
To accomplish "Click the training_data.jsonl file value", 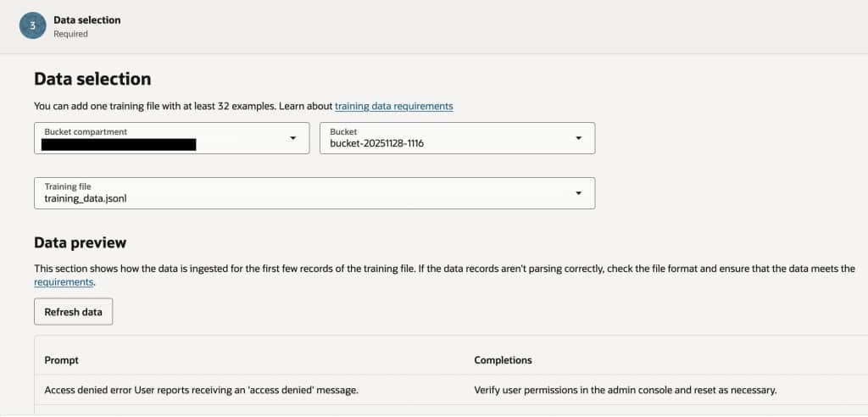I will pos(85,199).
